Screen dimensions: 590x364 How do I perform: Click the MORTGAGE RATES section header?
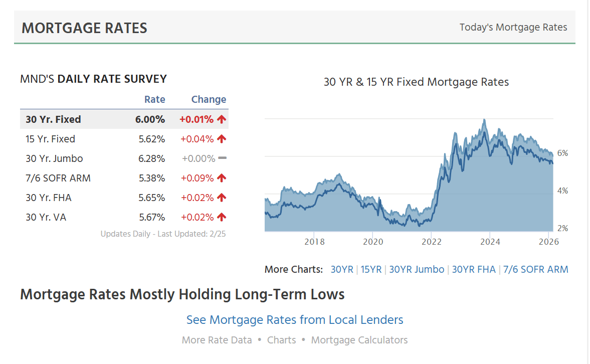tap(84, 28)
